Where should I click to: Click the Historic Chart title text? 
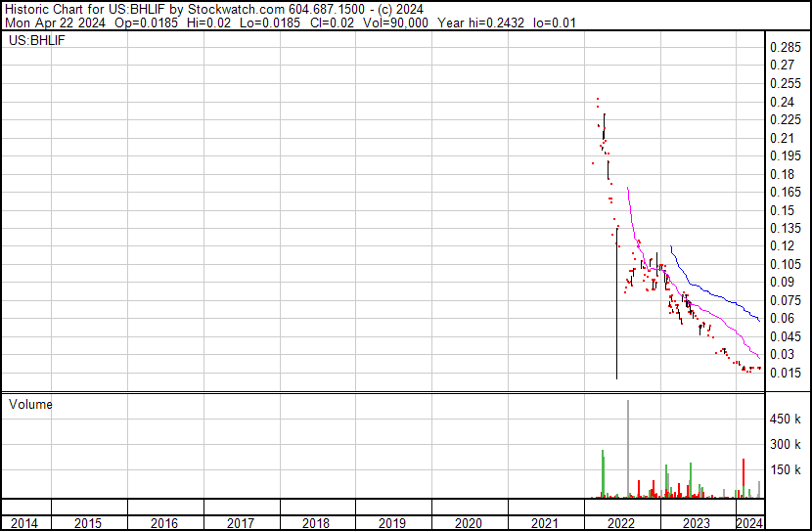(x=213, y=10)
